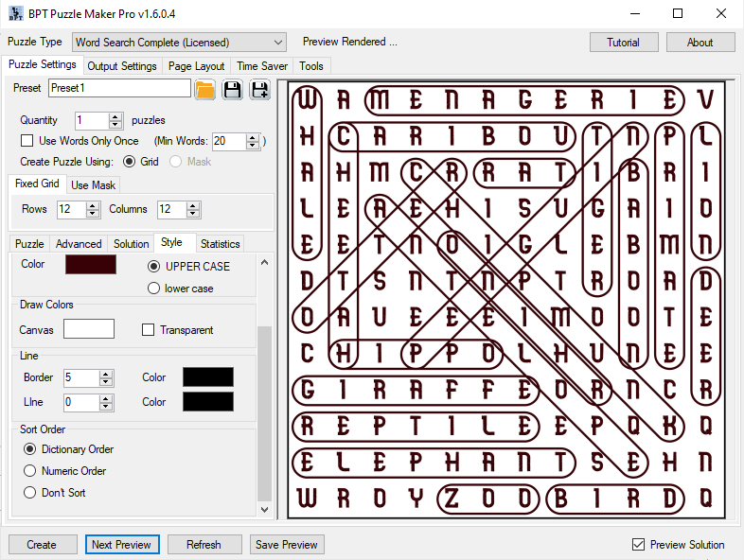Click Save Preview button

pos(287,544)
